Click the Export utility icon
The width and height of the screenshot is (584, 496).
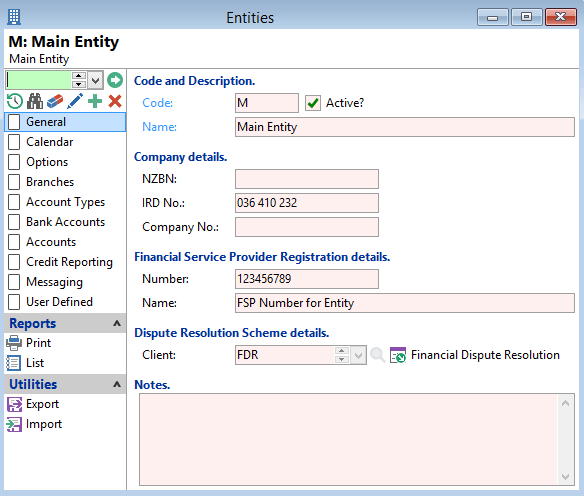click(x=15, y=404)
